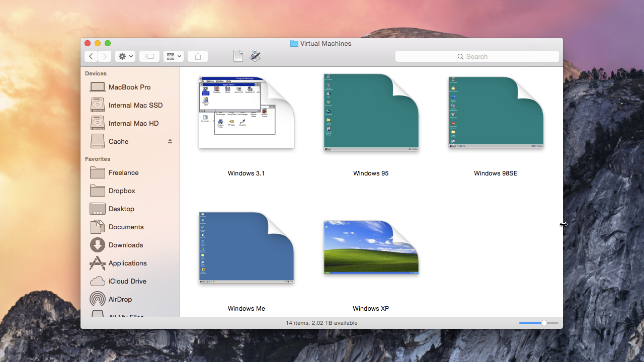The height and width of the screenshot is (362, 644).
Task: Click the Internal Mac SSD disk icon
Action: pyautogui.click(x=98, y=105)
